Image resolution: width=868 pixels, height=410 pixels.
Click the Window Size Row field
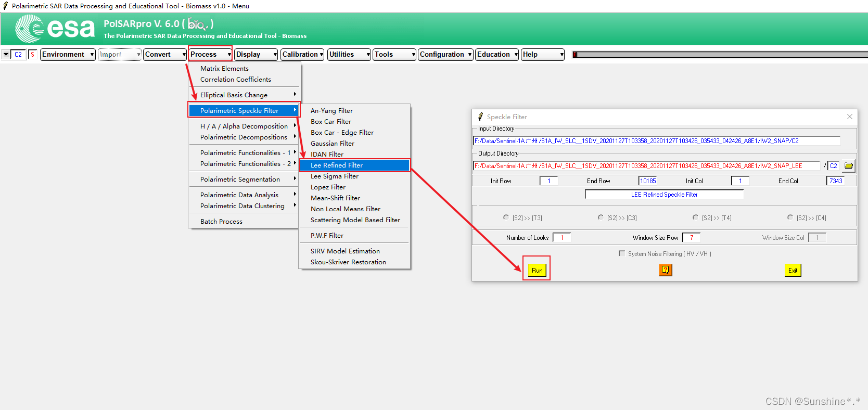click(x=691, y=237)
